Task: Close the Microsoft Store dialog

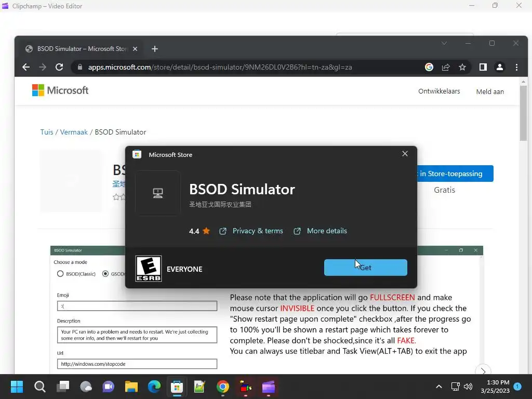Action: tap(405, 154)
